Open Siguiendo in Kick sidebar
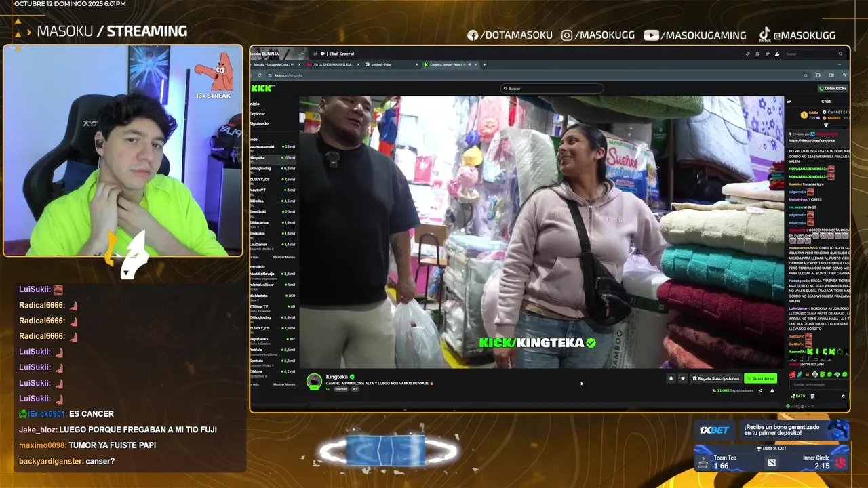The height and width of the screenshot is (488, 868). (259, 123)
